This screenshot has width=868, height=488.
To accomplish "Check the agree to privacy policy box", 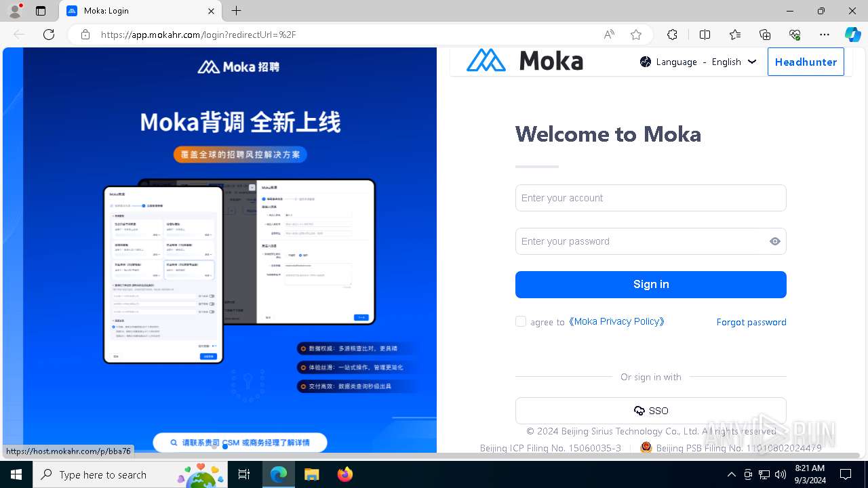I will (521, 321).
